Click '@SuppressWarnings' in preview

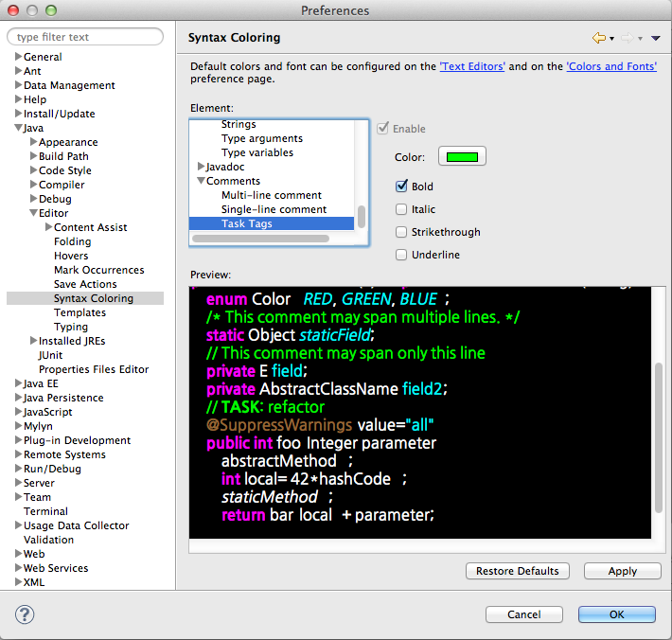[x=279, y=425]
